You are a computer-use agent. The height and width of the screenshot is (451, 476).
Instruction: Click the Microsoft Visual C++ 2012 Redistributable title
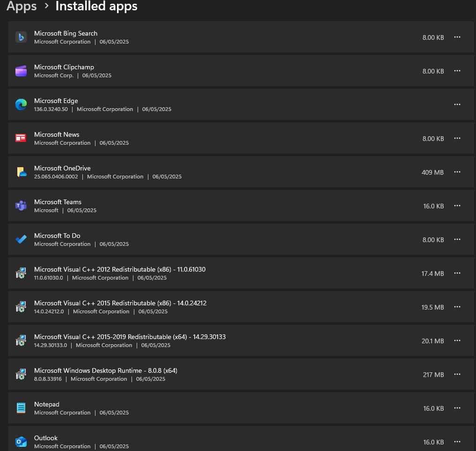(120, 269)
